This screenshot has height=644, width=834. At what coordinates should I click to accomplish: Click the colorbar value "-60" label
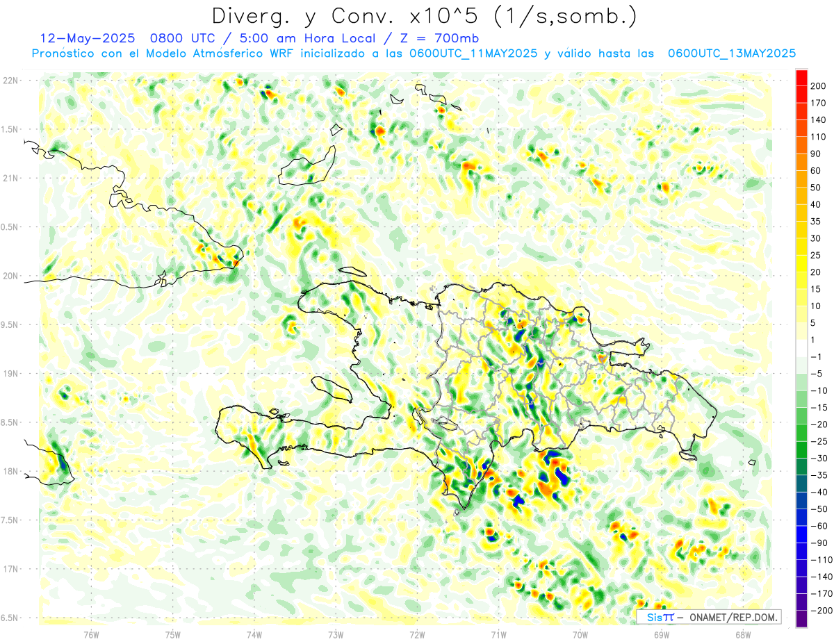pos(818,526)
